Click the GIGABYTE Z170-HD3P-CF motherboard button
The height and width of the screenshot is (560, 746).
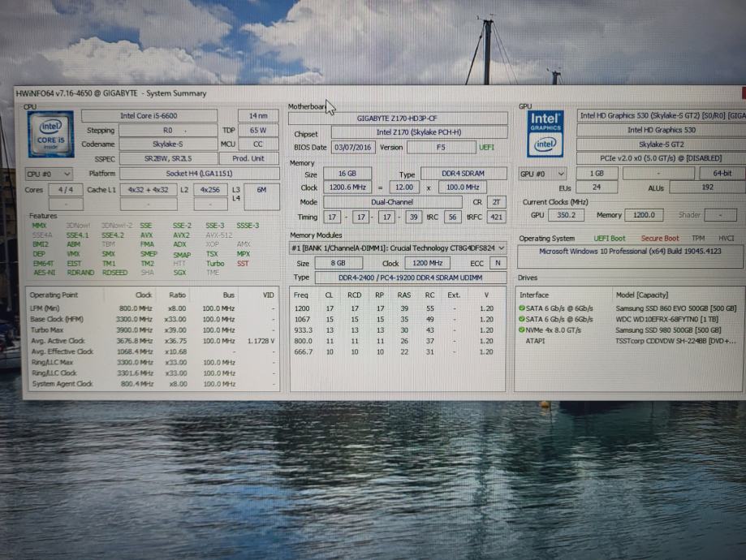tap(398, 118)
